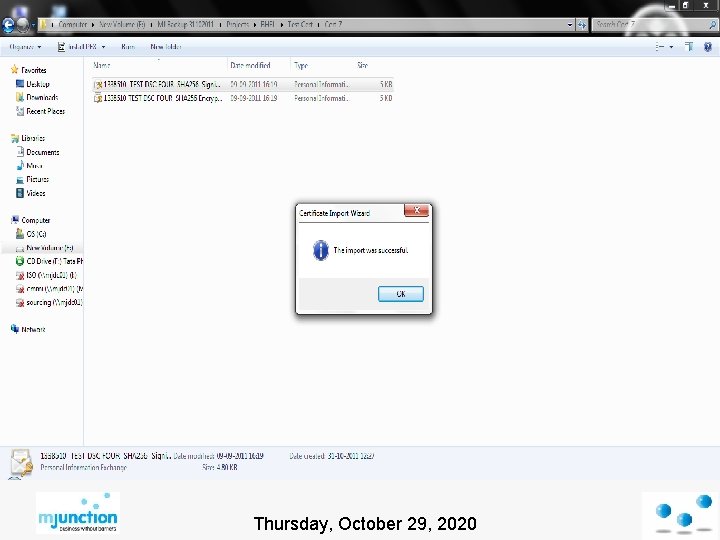
Task: Click the Sign certificate file icon
Action: click(x=97, y=84)
